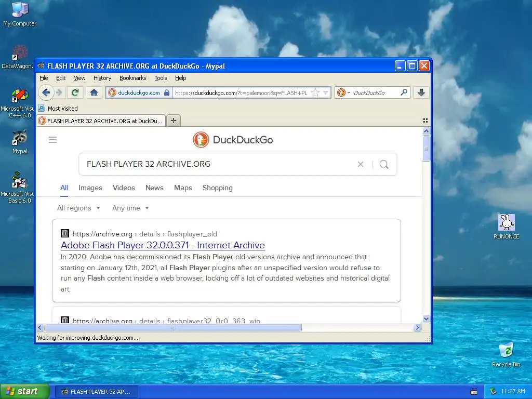The height and width of the screenshot is (399, 532).
Task: Click the FLASH PLAYER 32 taskbar button
Action: pyautogui.click(x=97, y=392)
